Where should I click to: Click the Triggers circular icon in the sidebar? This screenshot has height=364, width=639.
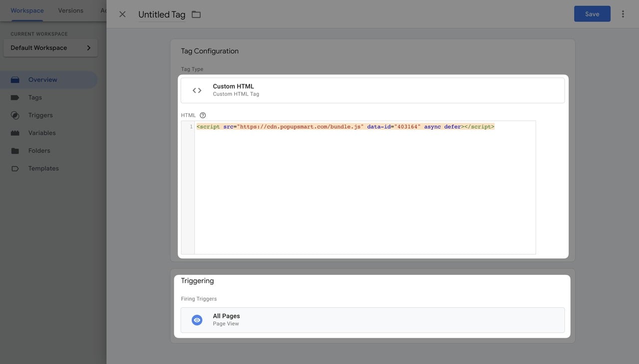coord(15,115)
